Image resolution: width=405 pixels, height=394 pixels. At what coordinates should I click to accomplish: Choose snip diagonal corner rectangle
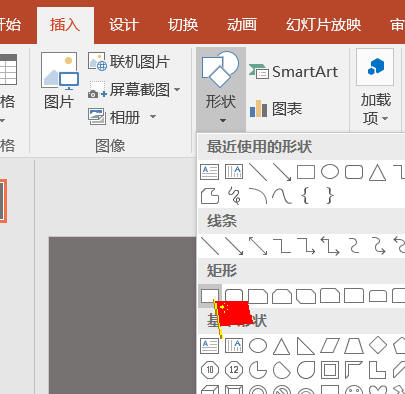coord(306,296)
